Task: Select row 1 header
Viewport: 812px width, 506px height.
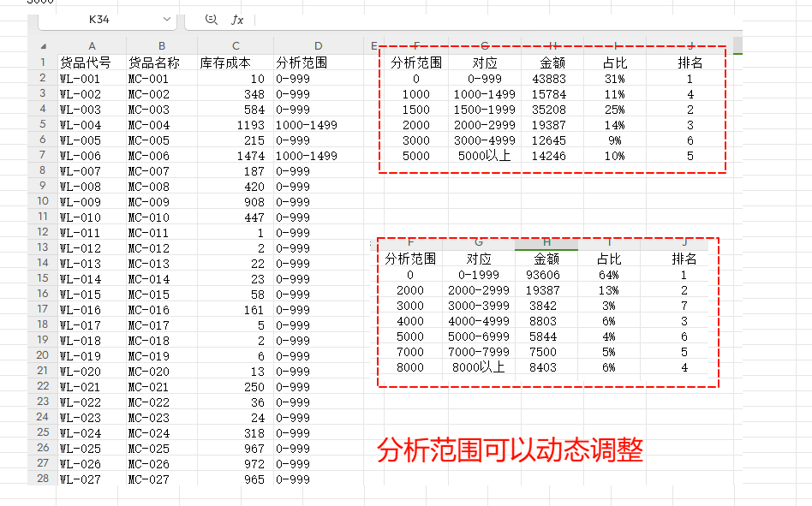Action: tap(43, 63)
